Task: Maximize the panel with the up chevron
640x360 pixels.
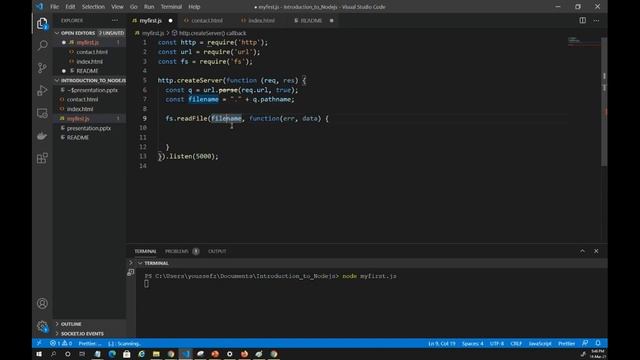Action: (x=582, y=251)
